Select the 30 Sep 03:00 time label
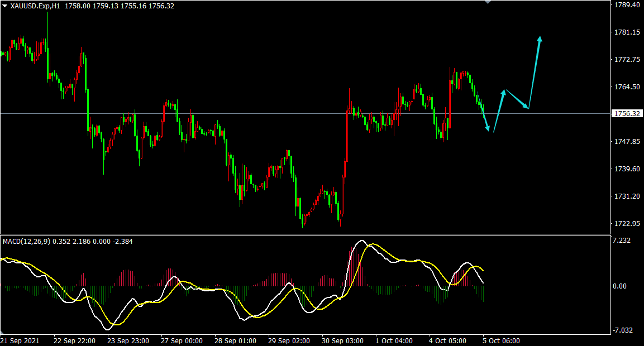 343,340
